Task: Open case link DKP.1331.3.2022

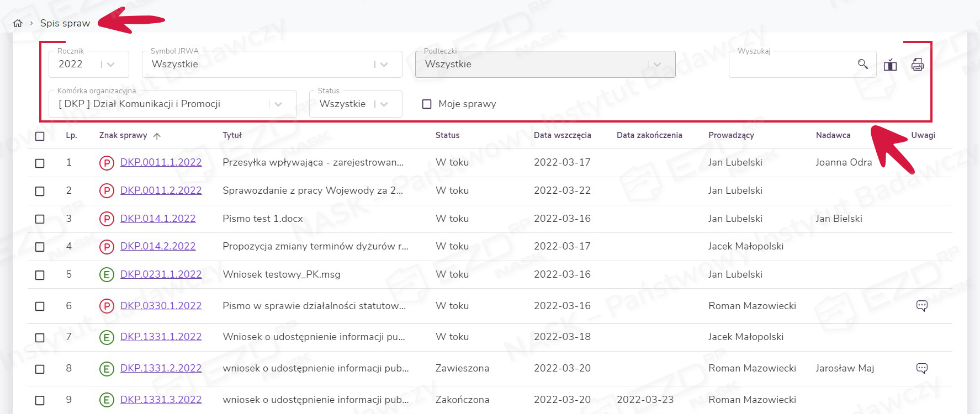Action: point(161,400)
